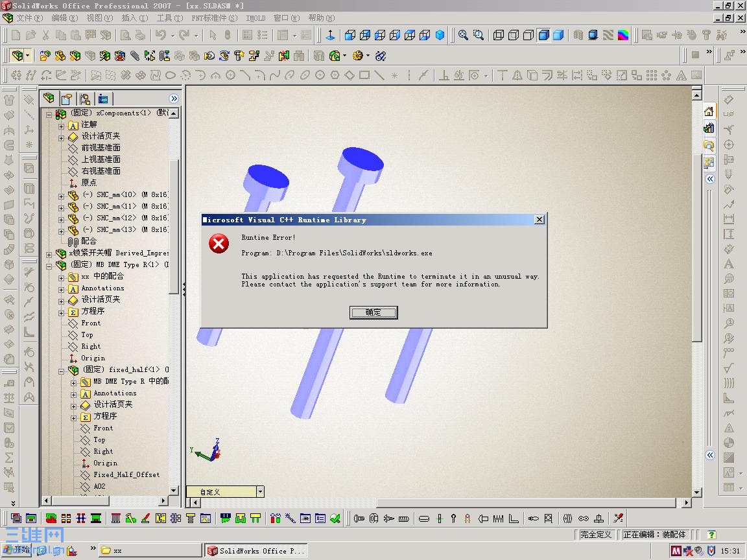Select 配合 mates item in tree
The image size is (747, 560).
(89, 241)
